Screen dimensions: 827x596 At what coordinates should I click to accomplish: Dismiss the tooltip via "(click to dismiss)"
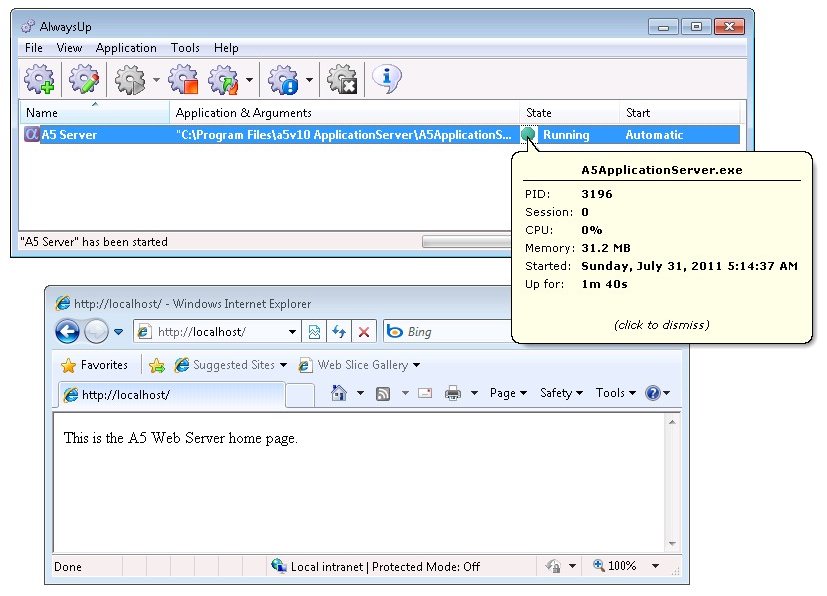(661, 325)
